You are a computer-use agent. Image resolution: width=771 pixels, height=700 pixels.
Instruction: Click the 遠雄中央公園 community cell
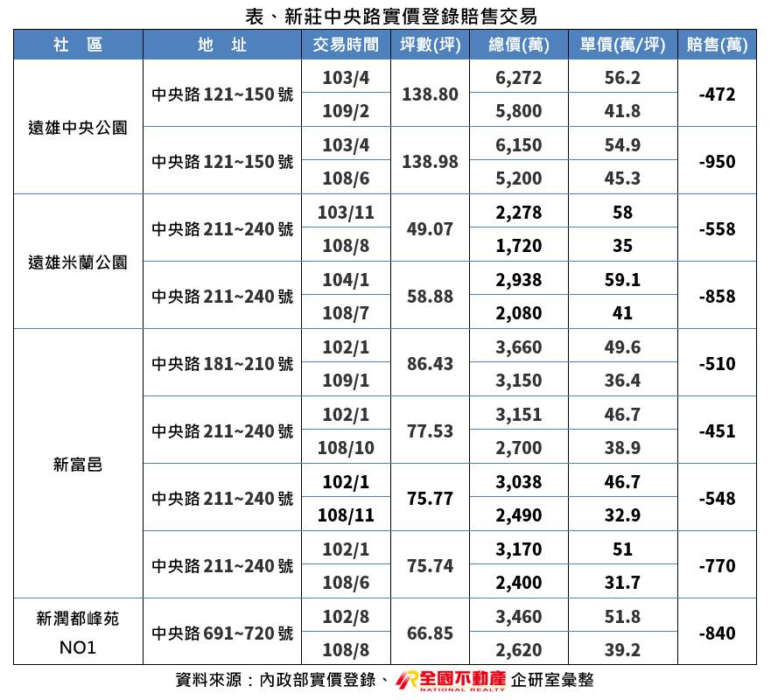[x=78, y=128]
